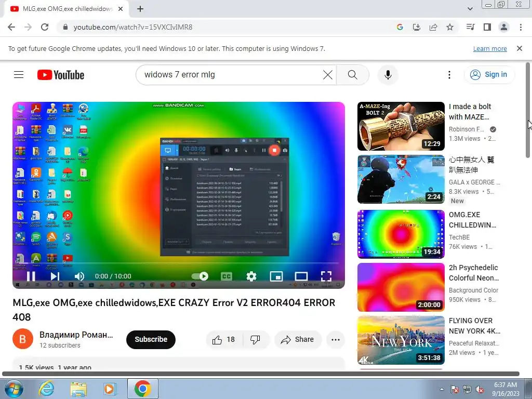Click TechBE channel name
This screenshot has height=399, width=532.
(x=459, y=237)
